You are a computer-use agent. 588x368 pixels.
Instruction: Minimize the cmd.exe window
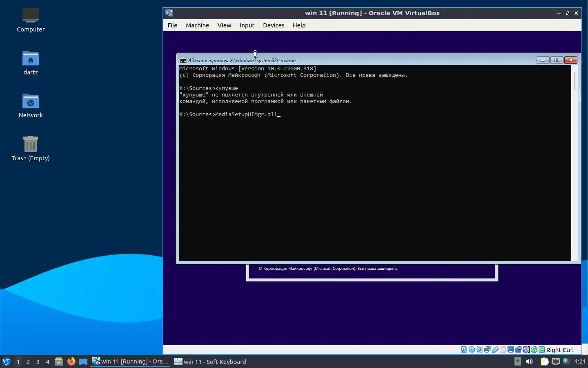tap(543, 60)
